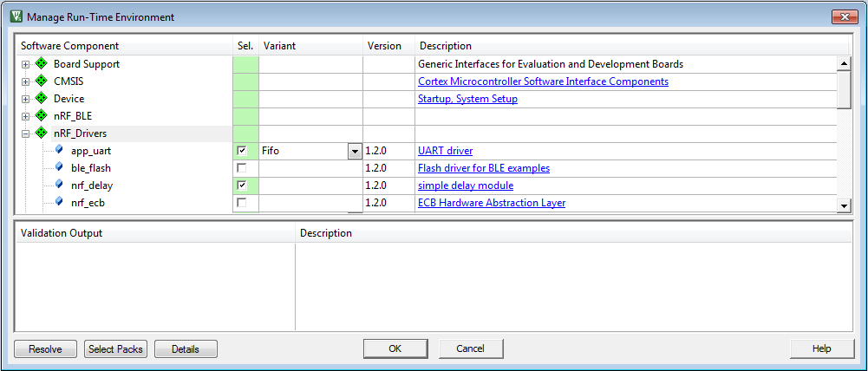This screenshot has height=371, width=868.
Task: Expand the nRF_BLE tree node
Action: 25,116
